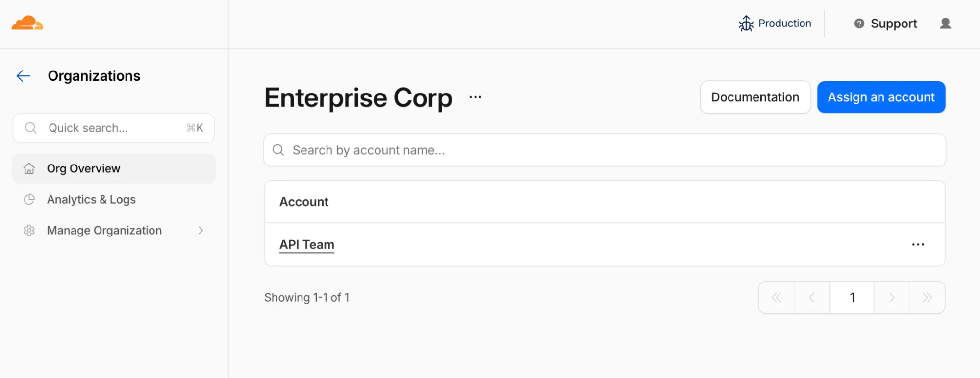Open the API Team row actions menu
Screen dimensions: 980x378
click(918, 244)
